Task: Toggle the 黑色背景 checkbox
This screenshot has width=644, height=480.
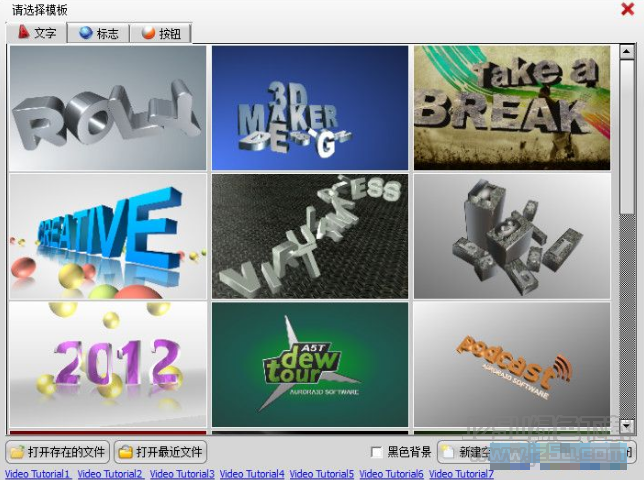Action: (376, 452)
